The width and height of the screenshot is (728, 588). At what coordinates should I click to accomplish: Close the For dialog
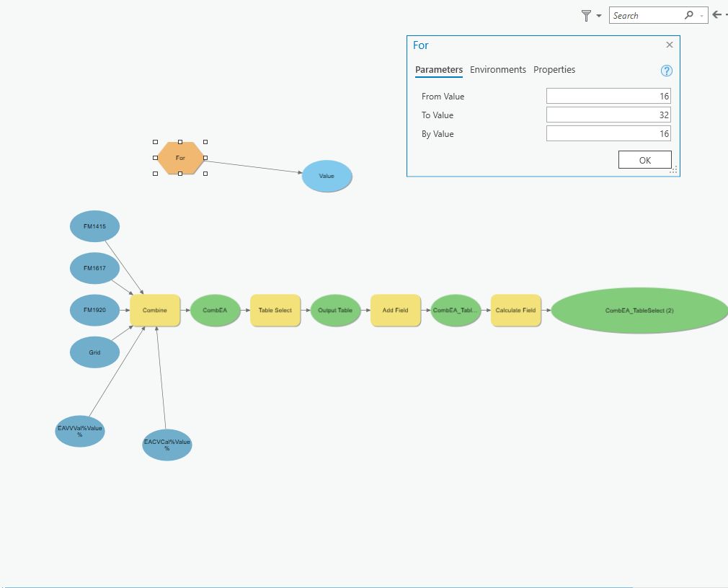(669, 45)
